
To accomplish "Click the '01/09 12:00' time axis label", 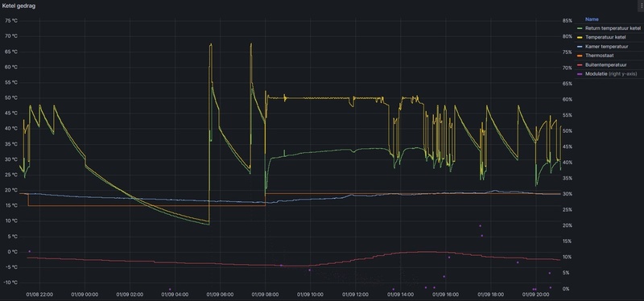I will [x=355, y=295].
